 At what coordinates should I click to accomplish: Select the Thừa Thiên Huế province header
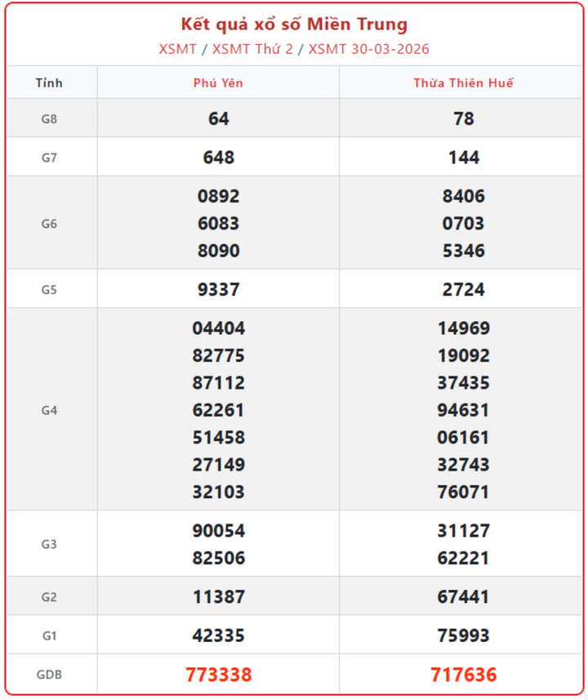tap(463, 83)
